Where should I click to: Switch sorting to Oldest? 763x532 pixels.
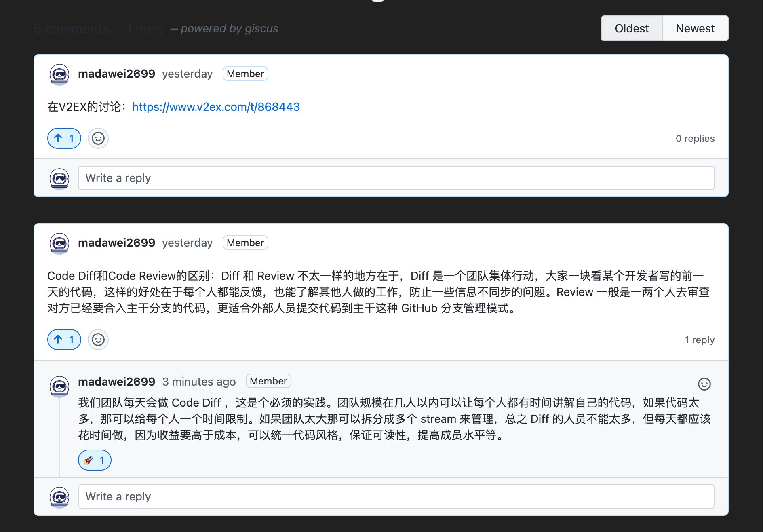pyautogui.click(x=632, y=28)
